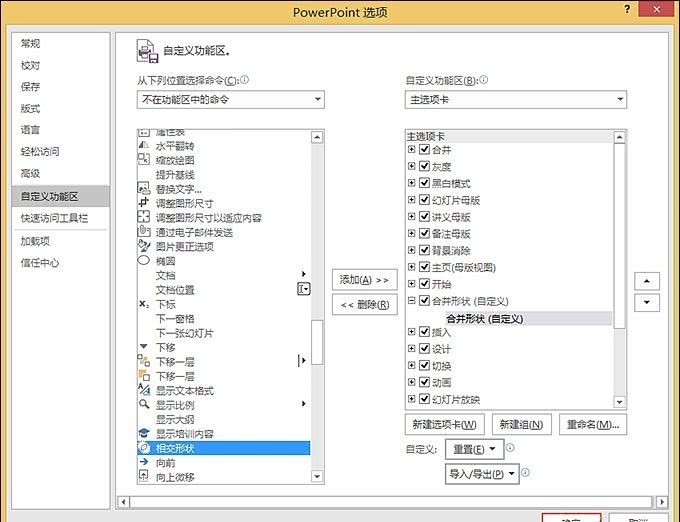The width and height of the screenshot is (680, 522).
Task: Select the 下移 down triangle icon
Action: point(144,346)
